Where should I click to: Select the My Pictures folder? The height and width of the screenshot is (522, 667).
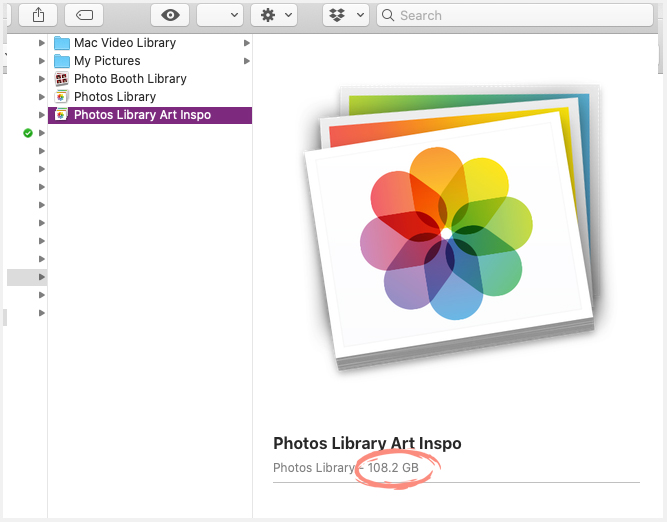pos(150,61)
